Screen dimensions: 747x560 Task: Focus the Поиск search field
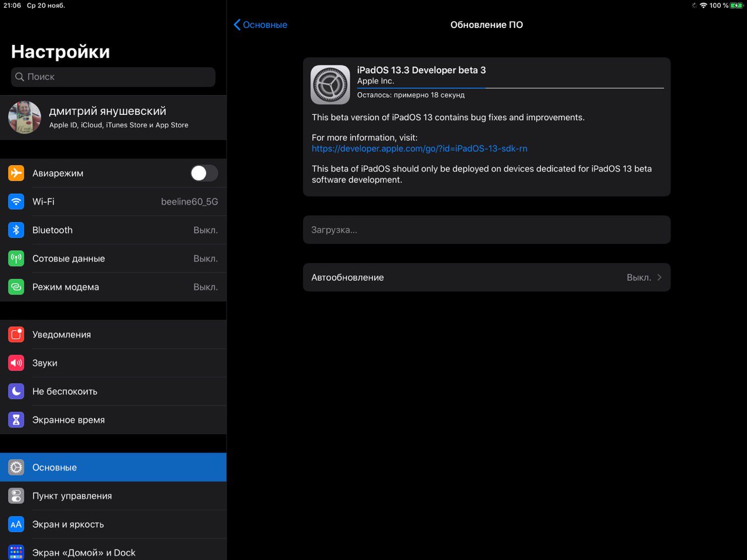pos(113,77)
